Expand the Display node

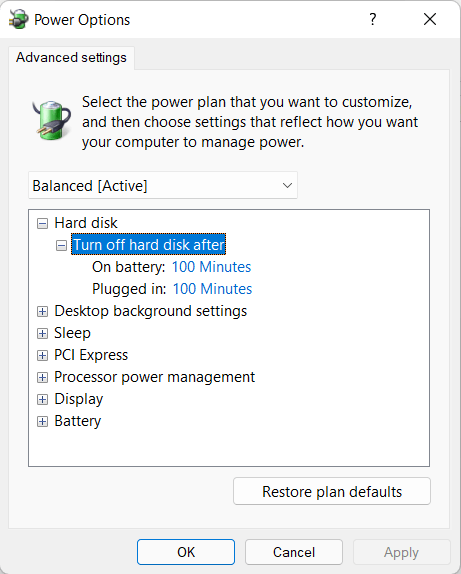(42, 399)
